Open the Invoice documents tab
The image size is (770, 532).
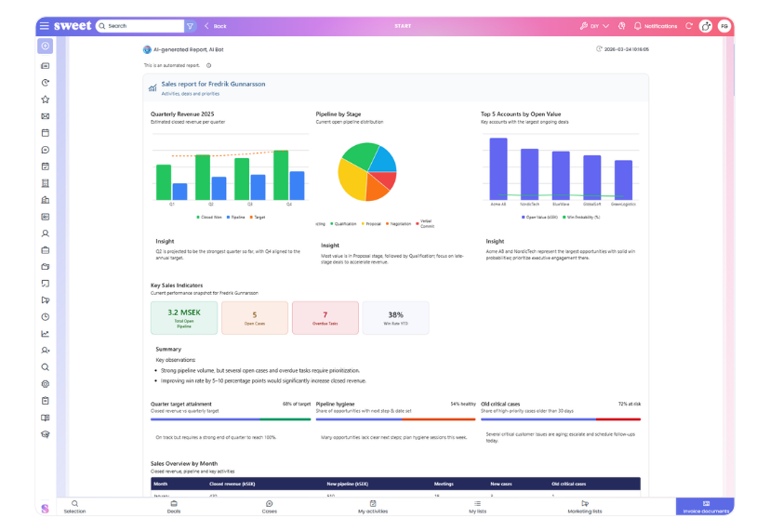(705, 507)
